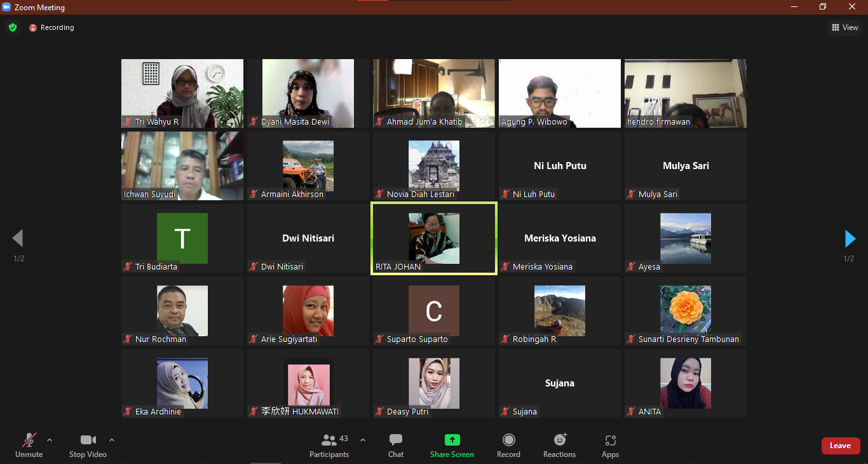The image size is (868, 464).
Task: Click muted mic icon beside Ni Luh Putu
Action: click(506, 194)
